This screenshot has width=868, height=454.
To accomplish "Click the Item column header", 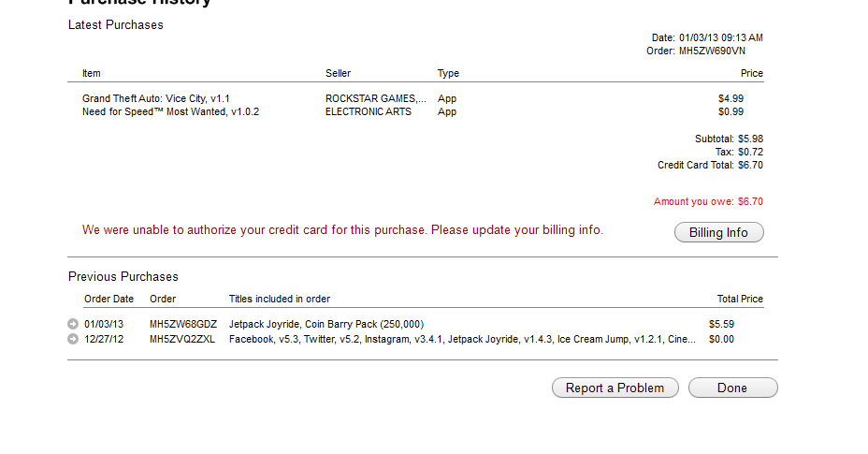I will click(x=92, y=73).
